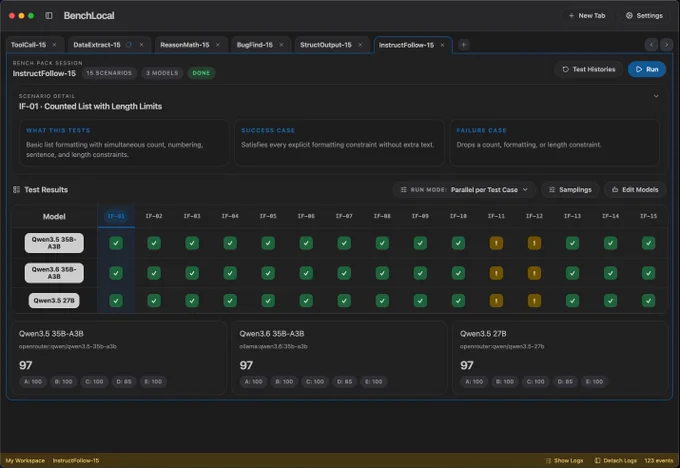Screen dimensions: 680x468
Task: Close the DataExtract-15 tab
Action: tap(141, 45)
